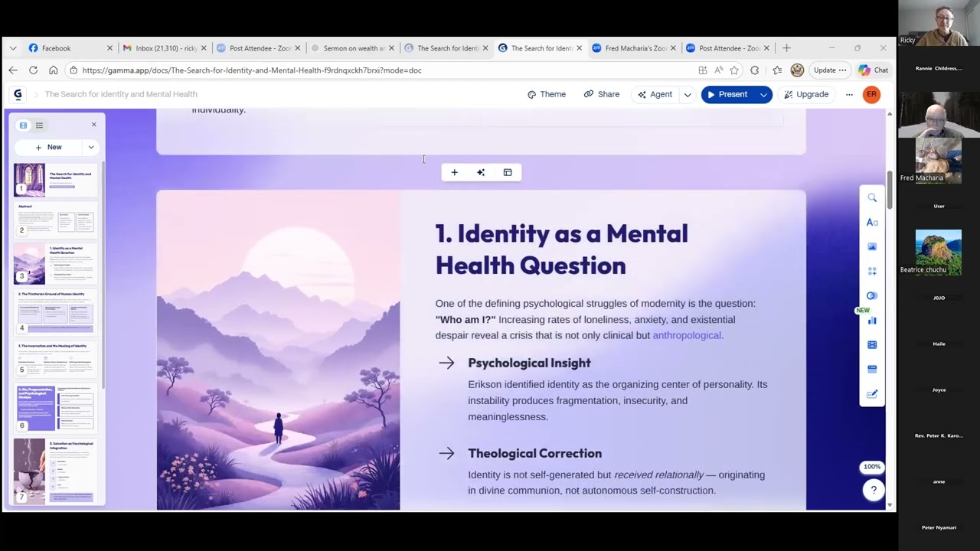980x551 pixels.
Task: Open browser profile picture icon
Action: (x=797, y=70)
